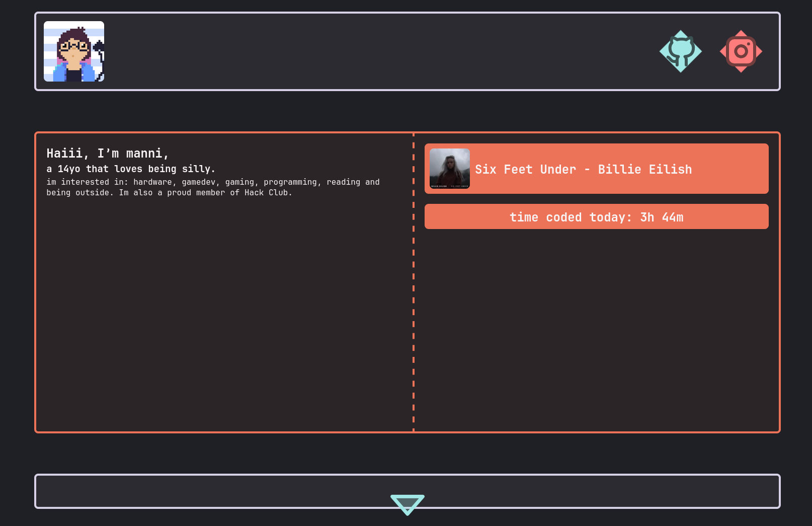Click the 'Billie Eilish' artist name
The image size is (812, 526).
[644, 170]
